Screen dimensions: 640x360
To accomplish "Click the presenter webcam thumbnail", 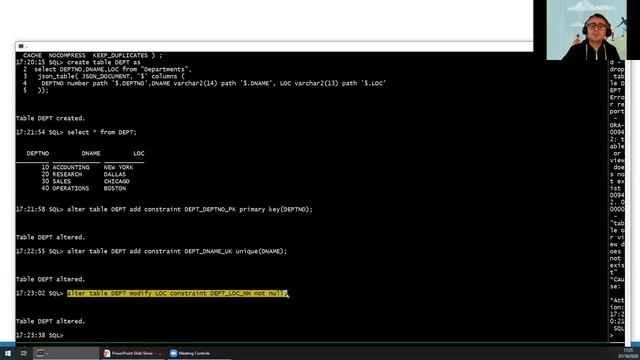I will pyautogui.click(x=587, y=30).
